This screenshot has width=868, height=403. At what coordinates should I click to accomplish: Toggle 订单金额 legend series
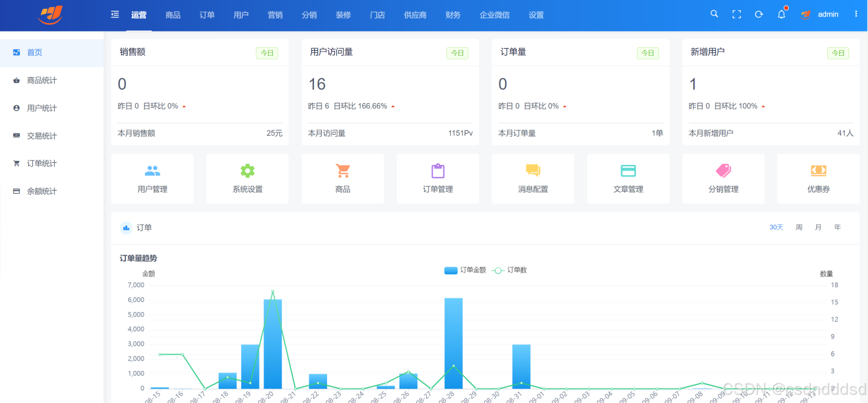click(x=465, y=270)
